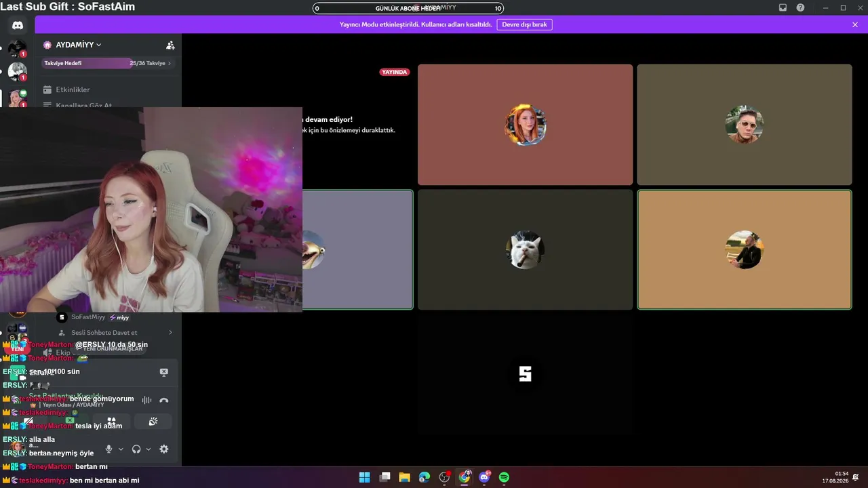This screenshot has height=488, width=868.
Task: Click the Sesli Sohbete Davet et row
Action: coord(108,333)
